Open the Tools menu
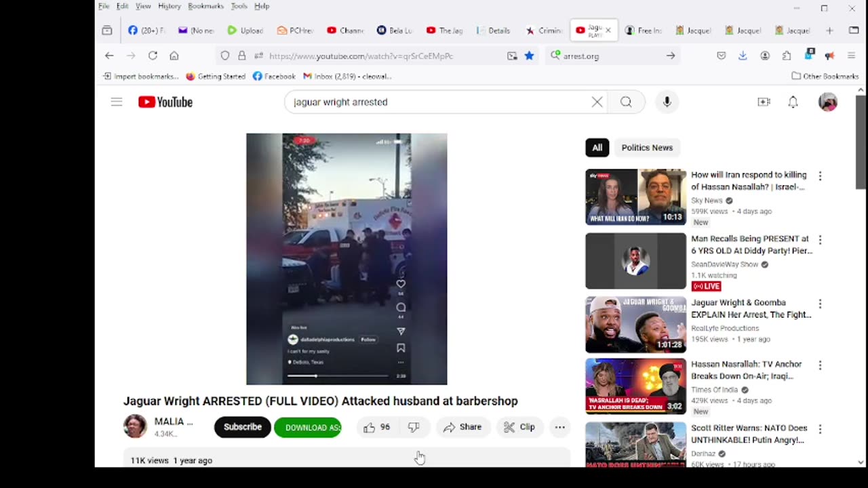This screenshot has height=488, width=868. click(x=239, y=6)
